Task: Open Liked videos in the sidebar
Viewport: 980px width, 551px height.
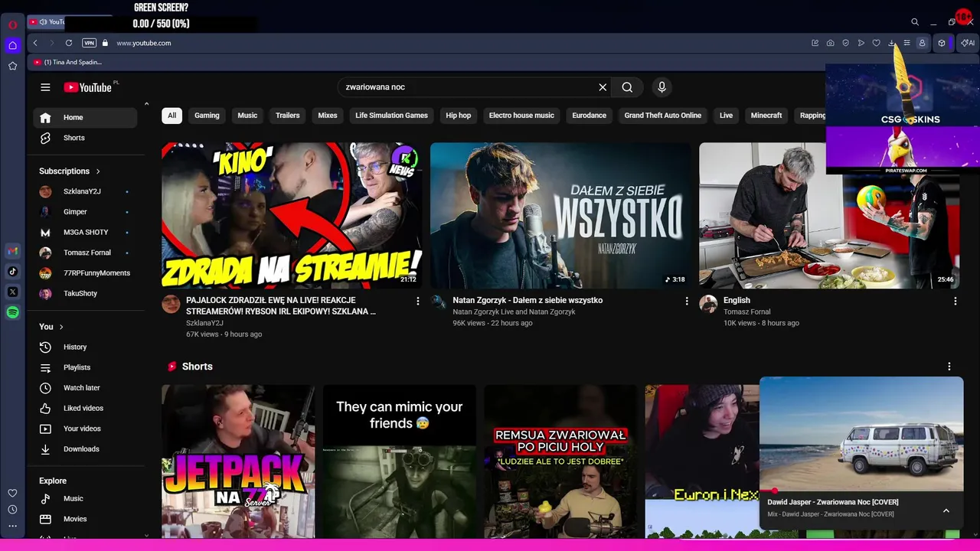Action: coord(85,409)
